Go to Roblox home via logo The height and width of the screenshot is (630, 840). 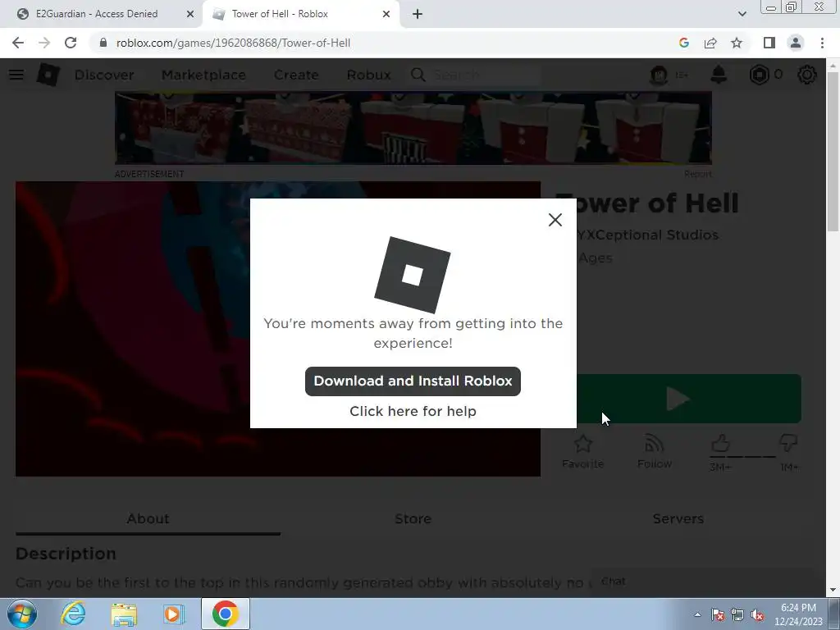coord(48,75)
